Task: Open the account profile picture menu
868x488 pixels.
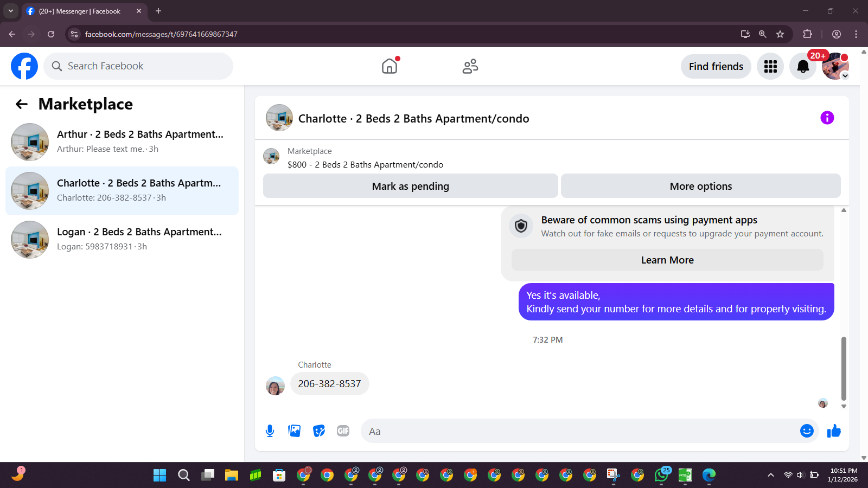Action: [x=835, y=66]
